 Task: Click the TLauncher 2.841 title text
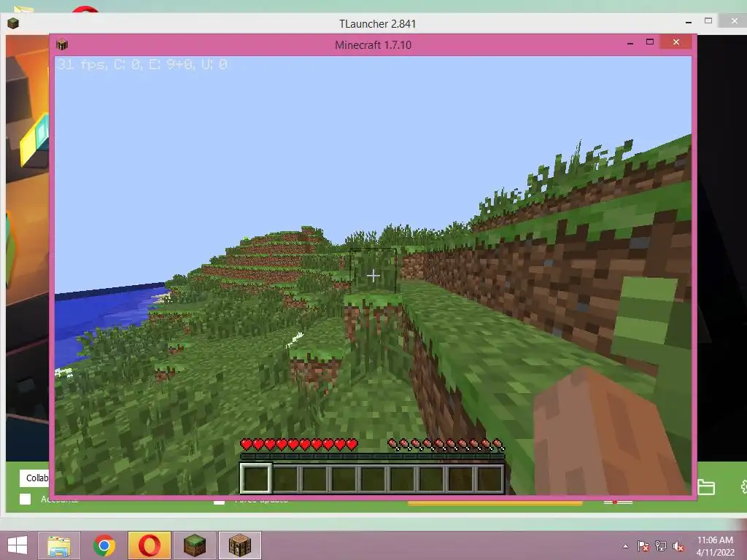click(x=377, y=24)
